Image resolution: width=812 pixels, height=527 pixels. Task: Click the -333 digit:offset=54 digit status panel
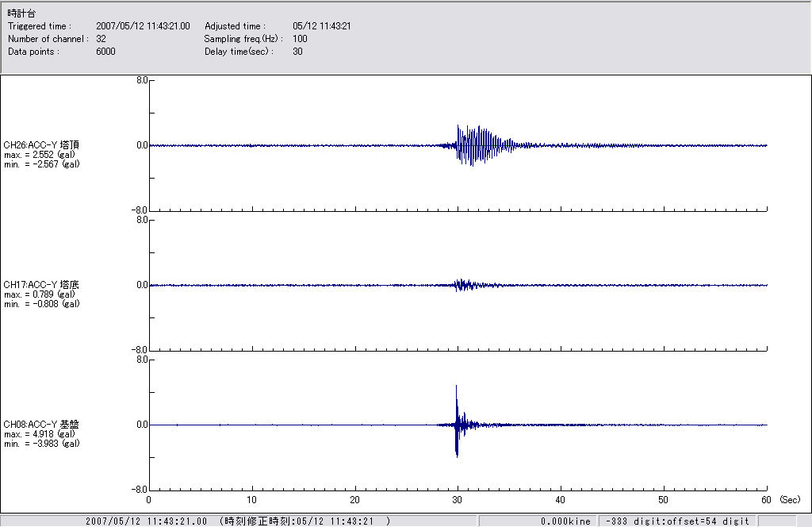tap(676, 521)
